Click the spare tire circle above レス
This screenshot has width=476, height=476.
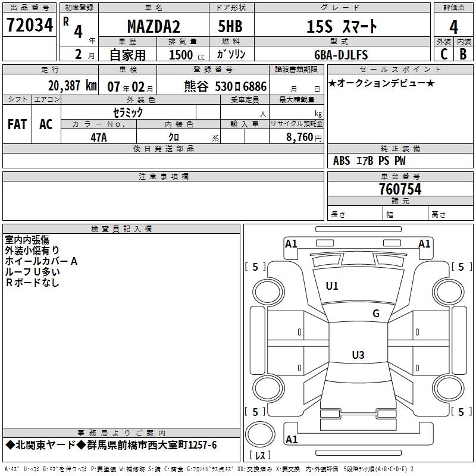pos(260,434)
